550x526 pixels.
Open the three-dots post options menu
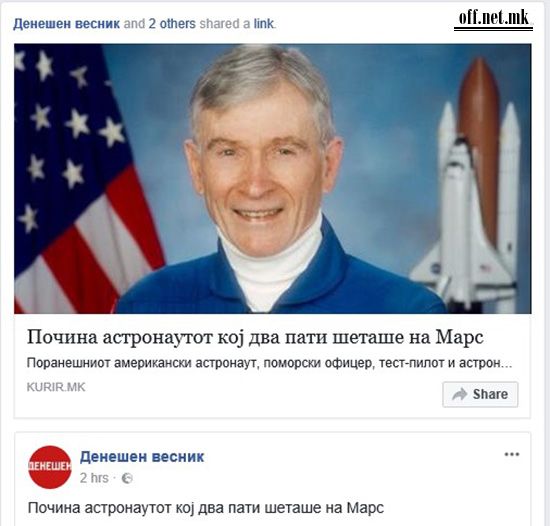pos(512,454)
